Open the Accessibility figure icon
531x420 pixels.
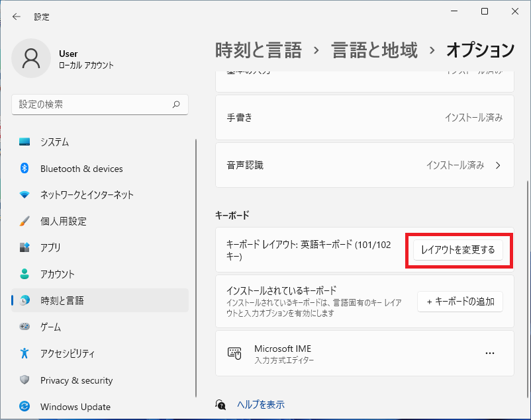[25, 353]
